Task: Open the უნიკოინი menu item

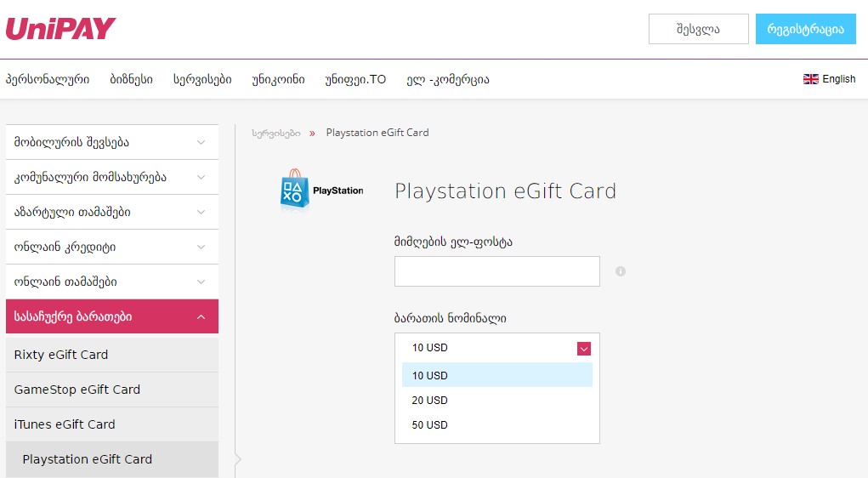Action: pyautogui.click(x=278, y=80)
